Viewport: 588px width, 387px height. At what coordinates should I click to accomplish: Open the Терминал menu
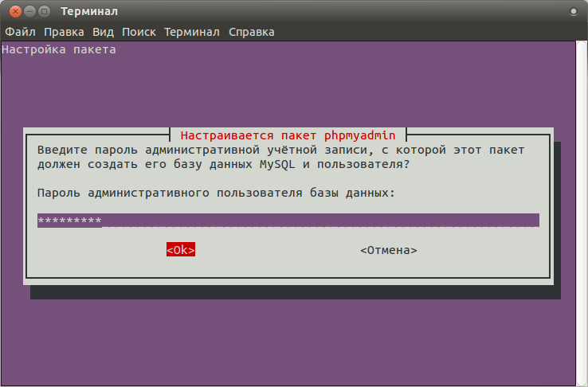point(192,32)
